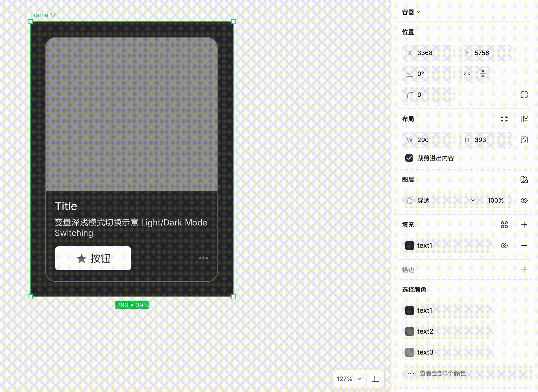Add auto layout with the 布局 icon
This screenshot has height=392, width=538.
524,119
